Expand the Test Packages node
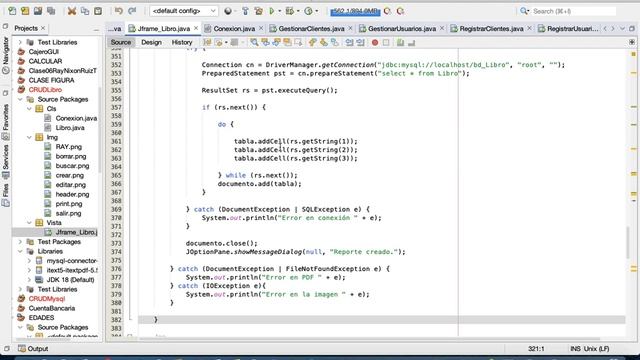 point(20,242)
